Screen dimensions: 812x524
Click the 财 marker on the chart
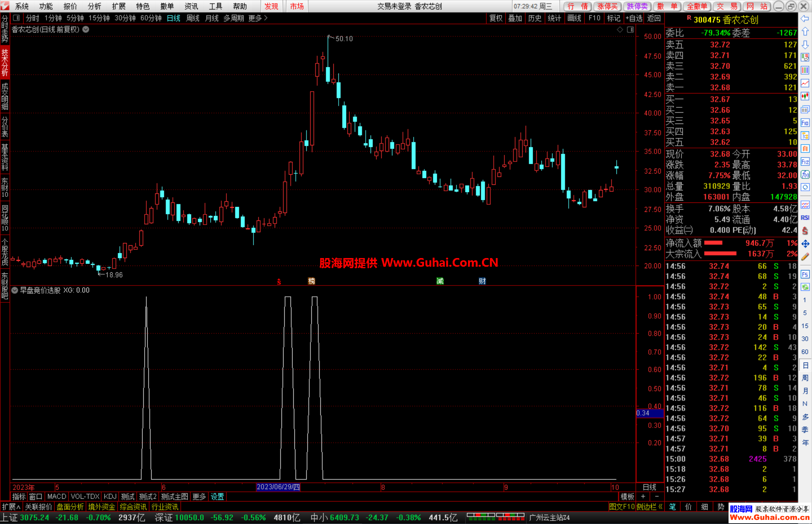click(482, 281)
